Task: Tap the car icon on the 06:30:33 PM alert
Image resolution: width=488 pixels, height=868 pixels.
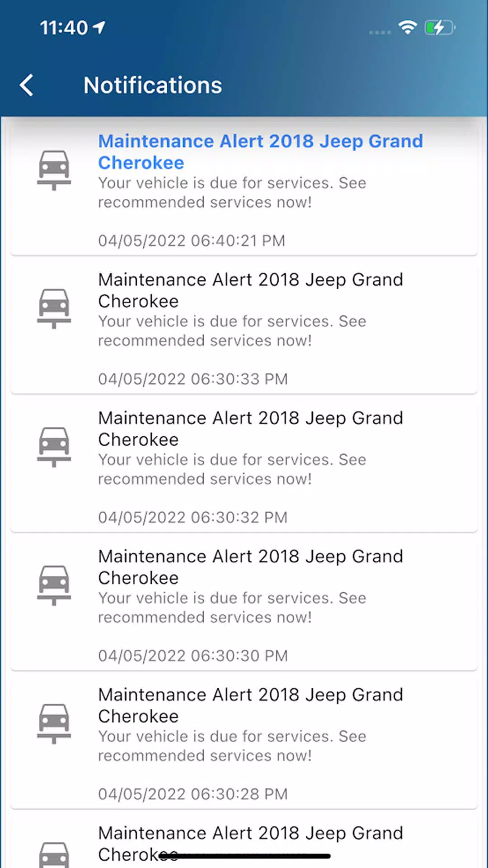Action: click(54, 308)
